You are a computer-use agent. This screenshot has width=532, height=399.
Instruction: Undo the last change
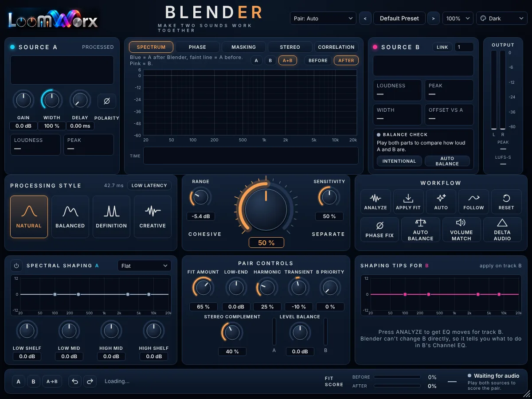(x=75, y=381)
